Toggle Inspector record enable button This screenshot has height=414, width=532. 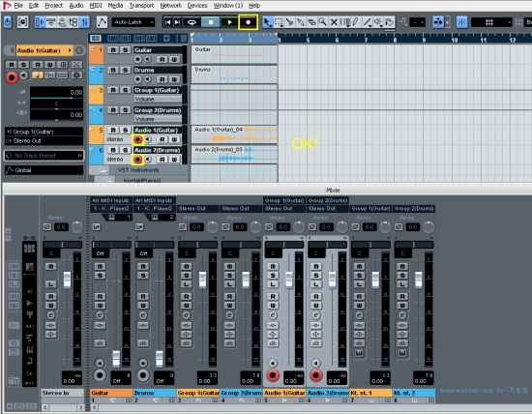point(12,77)
